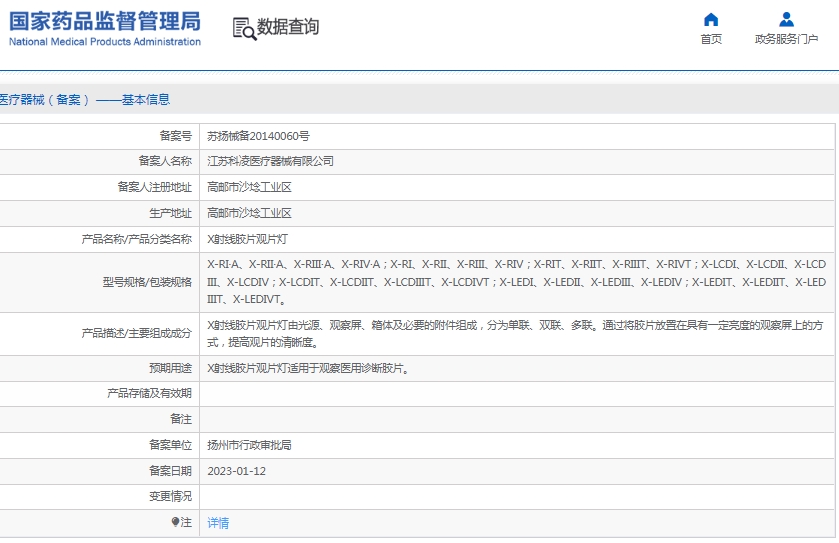Click the 生产地址 row label
This screenshot has width=839, height=543.
(x=170, y=213)
